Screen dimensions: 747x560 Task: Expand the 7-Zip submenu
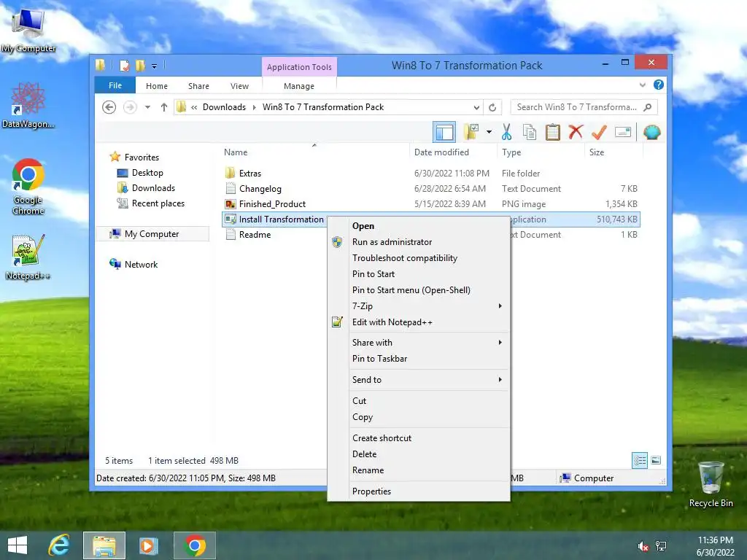click(x=419, y=306)
